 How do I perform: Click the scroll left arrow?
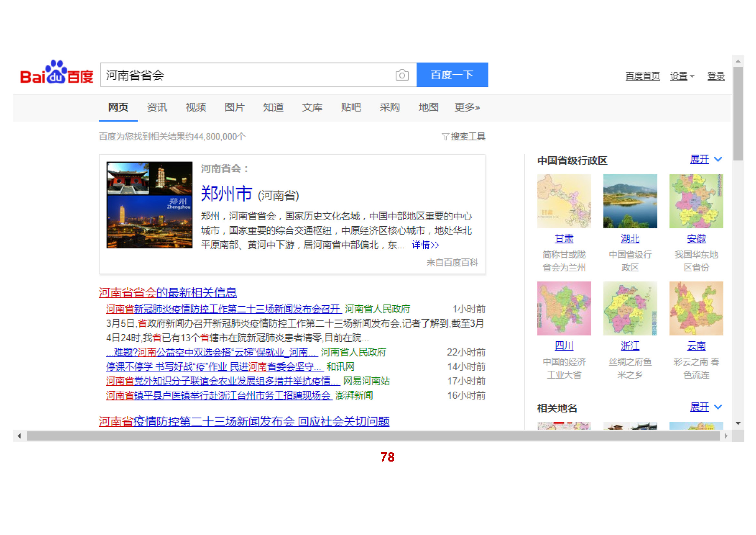coord(19,436)
